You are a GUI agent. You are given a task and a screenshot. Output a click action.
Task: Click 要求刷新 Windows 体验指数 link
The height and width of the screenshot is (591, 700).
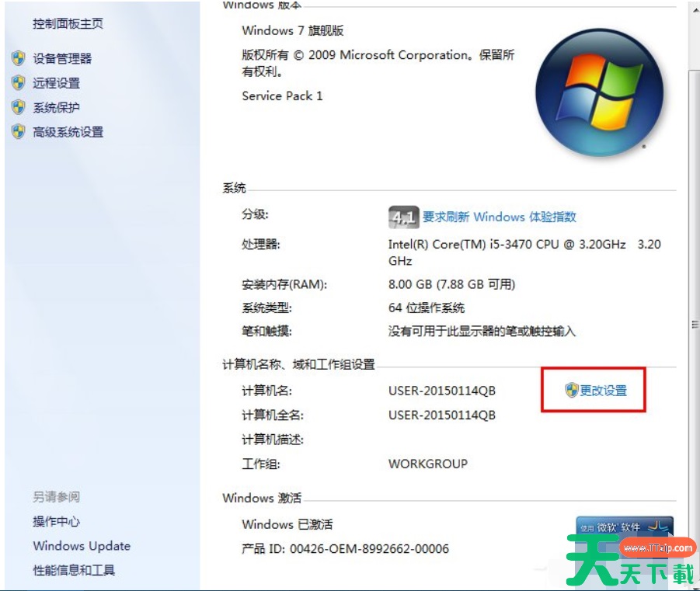[x=499, y=217]
